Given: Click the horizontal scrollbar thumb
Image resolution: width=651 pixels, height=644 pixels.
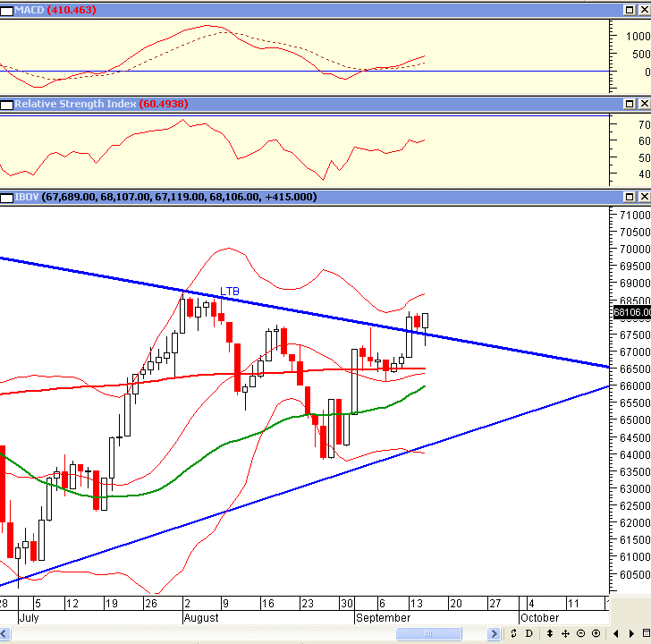Looking at the screenshot, I should coord(428,633).
